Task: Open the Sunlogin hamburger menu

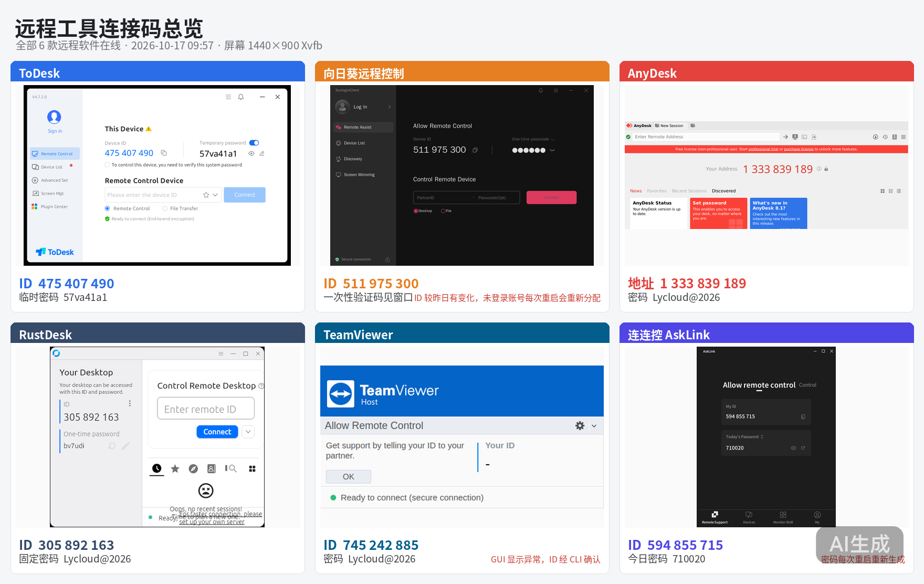Action: tap(555, 90)
